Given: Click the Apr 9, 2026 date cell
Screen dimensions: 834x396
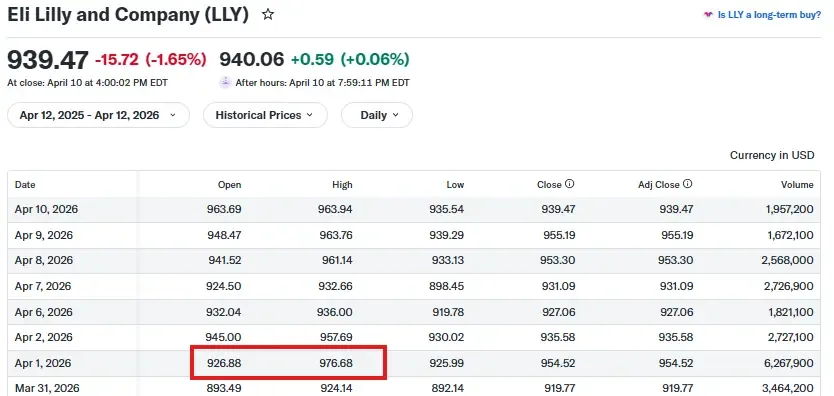Looking at the screenshot, I should tap(44, 235).
